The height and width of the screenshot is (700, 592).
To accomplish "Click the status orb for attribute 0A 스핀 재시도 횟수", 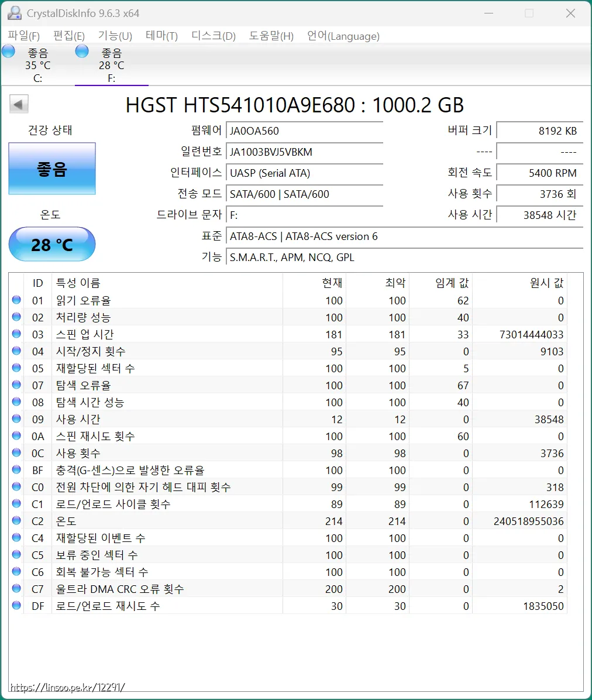I will point(16,435).
